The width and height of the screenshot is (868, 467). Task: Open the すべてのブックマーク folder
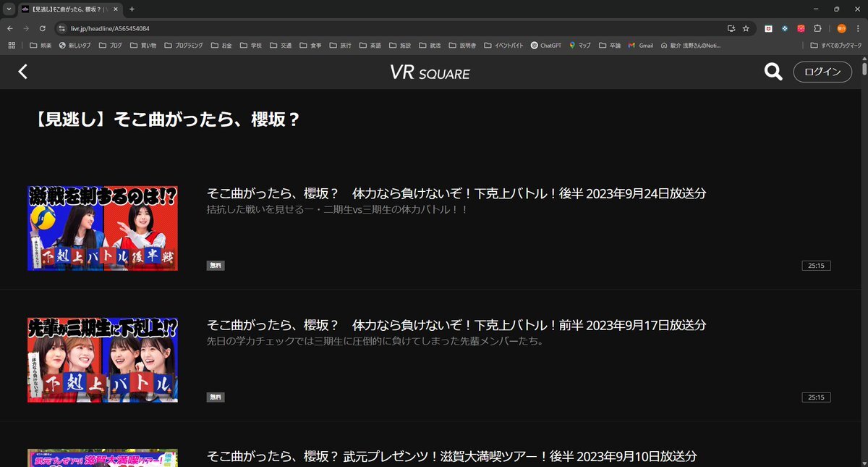836,45
